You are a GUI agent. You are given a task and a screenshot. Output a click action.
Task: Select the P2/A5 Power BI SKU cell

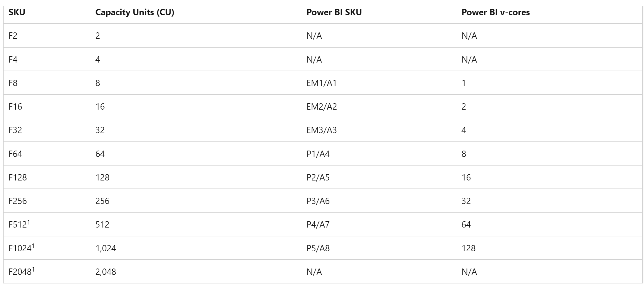(318, 177)
